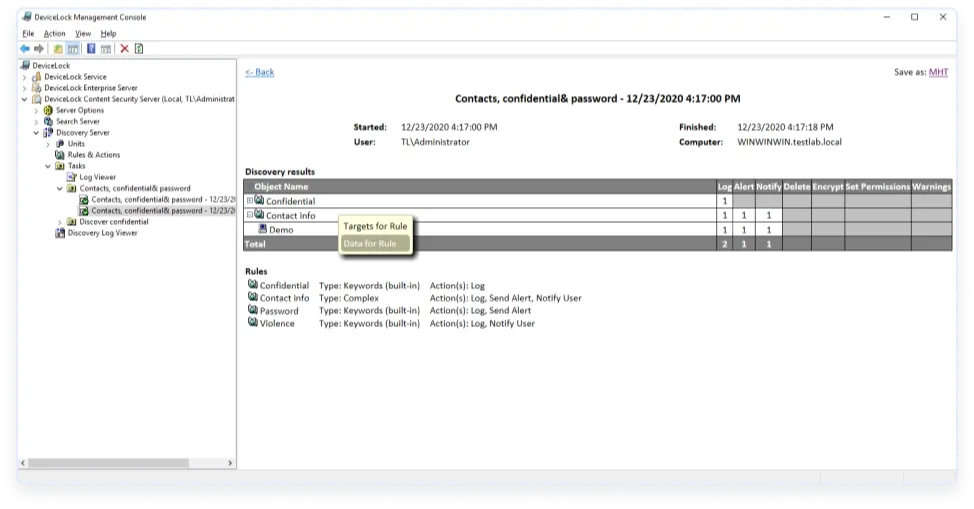The height and width of the screenshot is (509, 974).
Task: Click WINWINWIN.testlab.local computer name
Action: (x=789, y=142)
